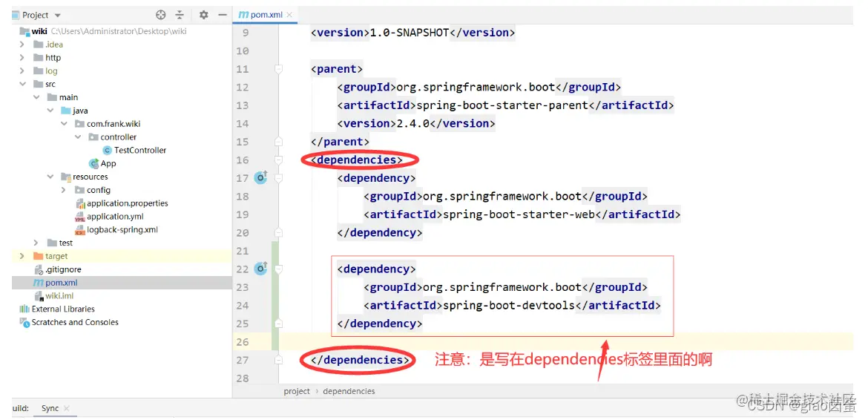Image resolution: width=868 pixels, height=420 pixels.
Task: Click the application.yml file icon
Action: tap(79, 217)
